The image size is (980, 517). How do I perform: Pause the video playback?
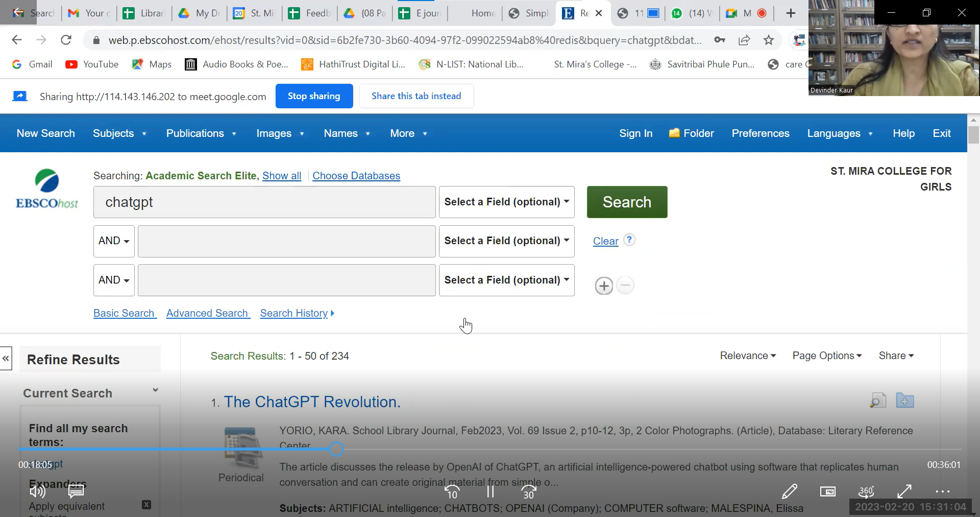(490, 491)
